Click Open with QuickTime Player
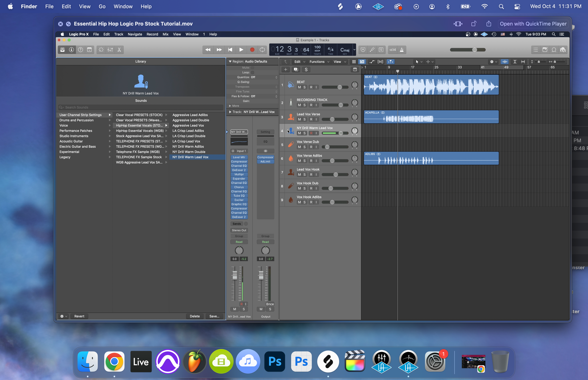Screen dimensions: 588x380 point(533,24)
